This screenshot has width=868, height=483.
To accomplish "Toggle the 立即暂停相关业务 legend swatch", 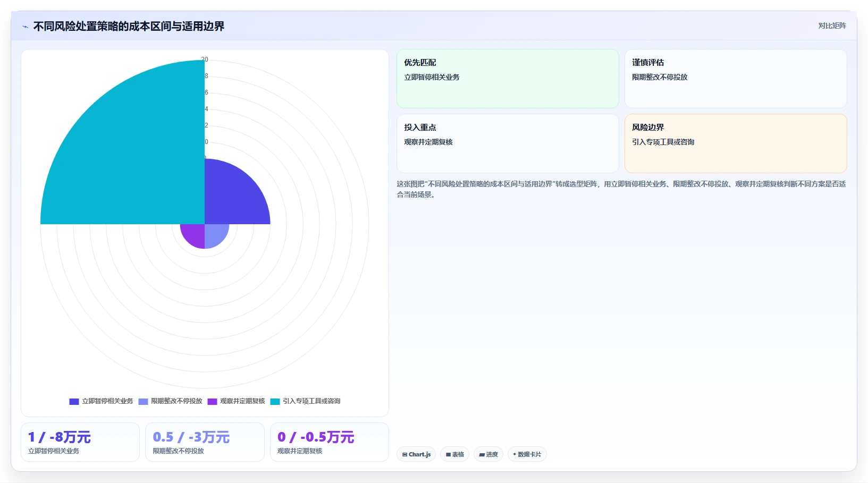I will coord(74,402).
